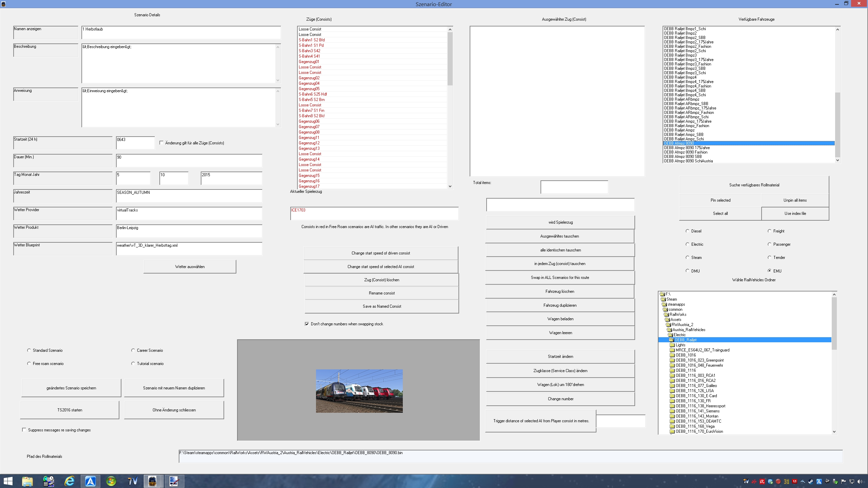Enable 'Änderung gilt für alle Züge' checkbox

(161, 143)
